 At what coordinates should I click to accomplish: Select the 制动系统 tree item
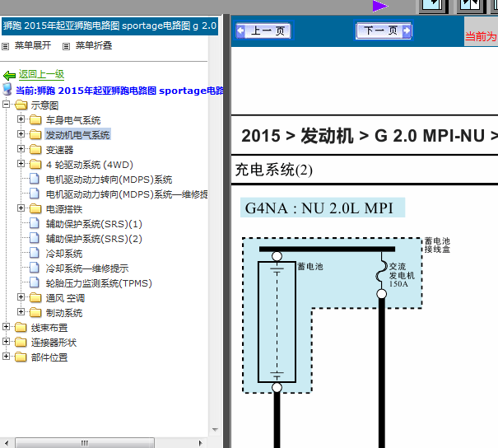(64, 313)
